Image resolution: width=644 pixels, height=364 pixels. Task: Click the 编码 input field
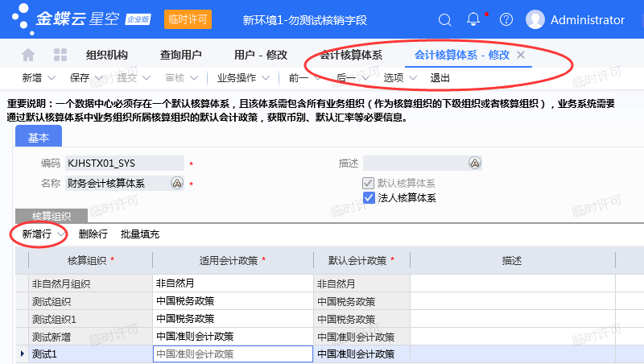125,163
